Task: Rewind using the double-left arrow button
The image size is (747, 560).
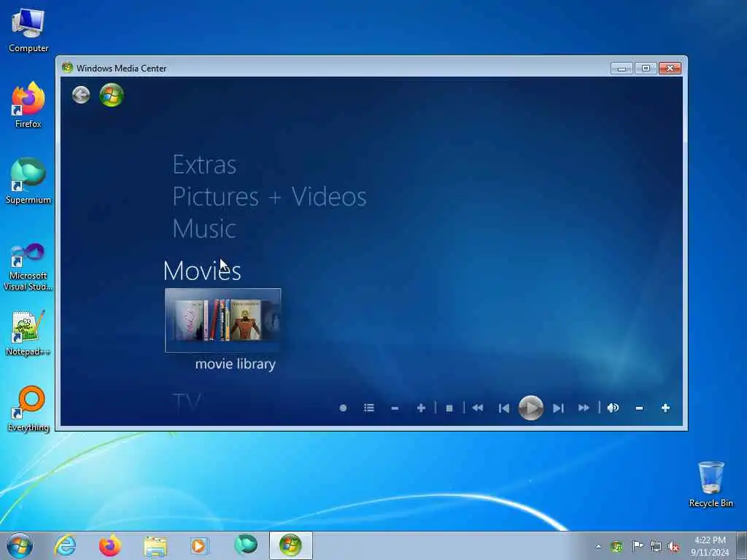Action: click(477, 408)
